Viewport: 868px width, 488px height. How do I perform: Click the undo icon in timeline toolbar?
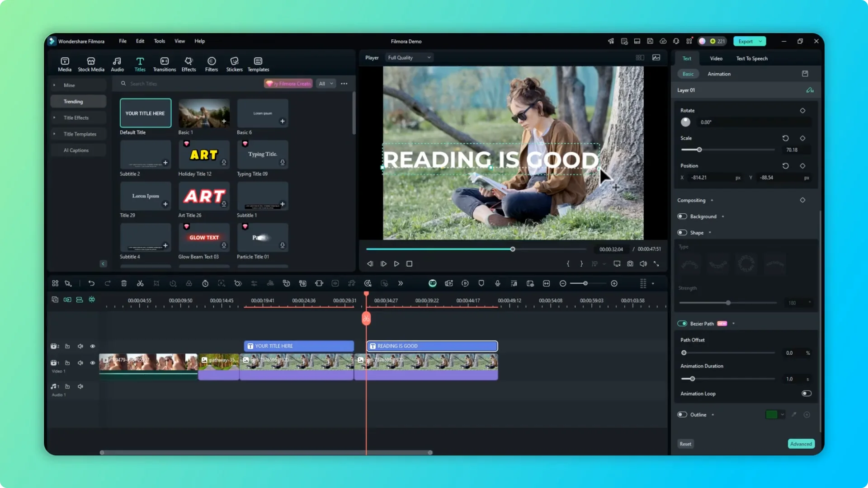pyautogui.click(x=91, y=283)
